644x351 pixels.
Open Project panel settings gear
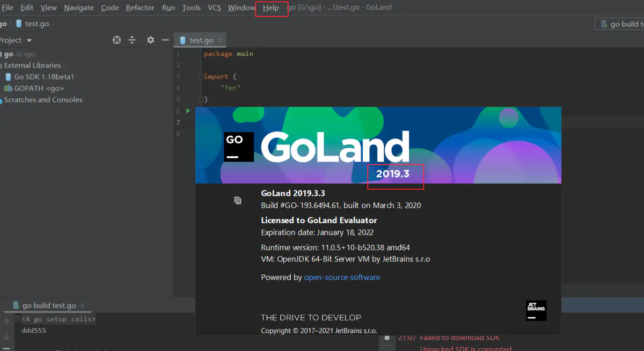pos(150,40)
